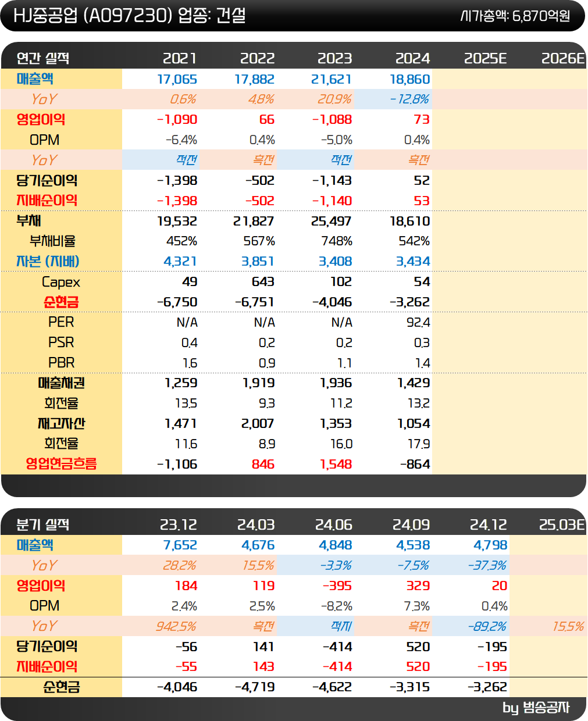This screenshot has width=588, height=721.
Task: Click the 20.9% revenue YoY cell
Action: coord(334,99)
